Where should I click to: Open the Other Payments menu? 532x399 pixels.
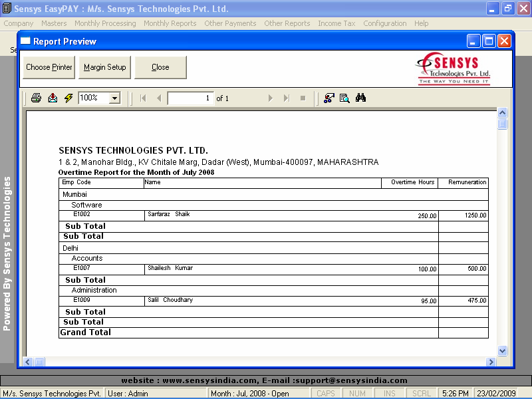(x=230, y=23)
